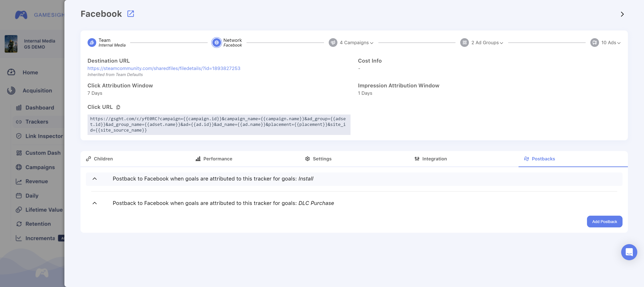
Task: Click the "7 Days" click window value
Action: point(95,93)
